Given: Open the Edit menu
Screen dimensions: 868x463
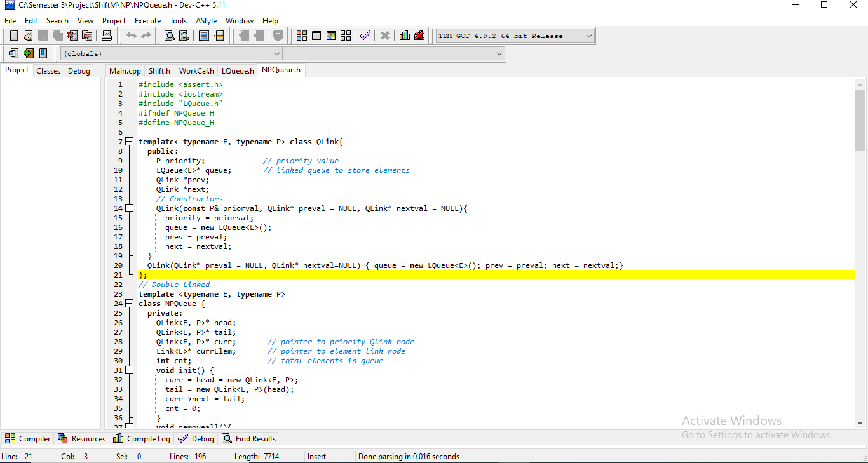Looking at the screenshot, I should pyautogui.click(x=31, y=21).
